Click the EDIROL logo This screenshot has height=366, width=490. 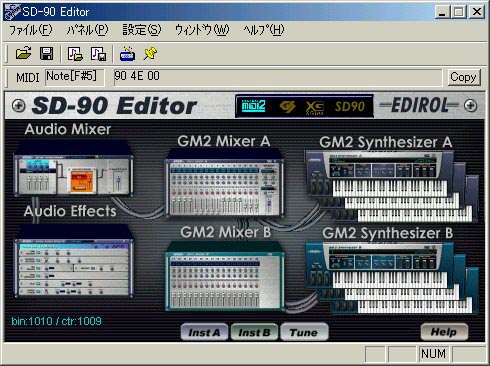[419, 106]
